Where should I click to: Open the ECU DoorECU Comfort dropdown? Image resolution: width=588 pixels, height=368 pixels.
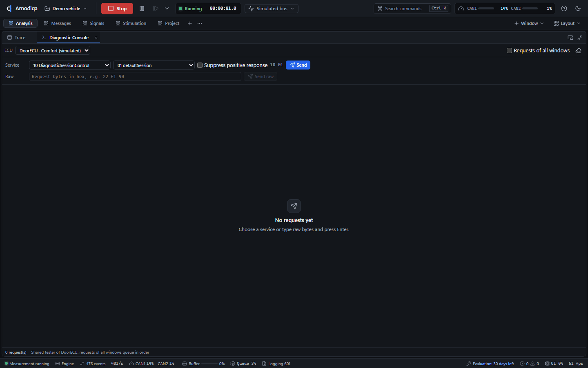click(53, 51)
